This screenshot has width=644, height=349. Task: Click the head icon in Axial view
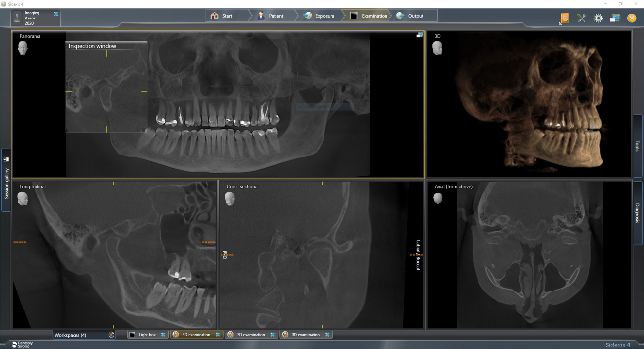(x=438, y=198)
